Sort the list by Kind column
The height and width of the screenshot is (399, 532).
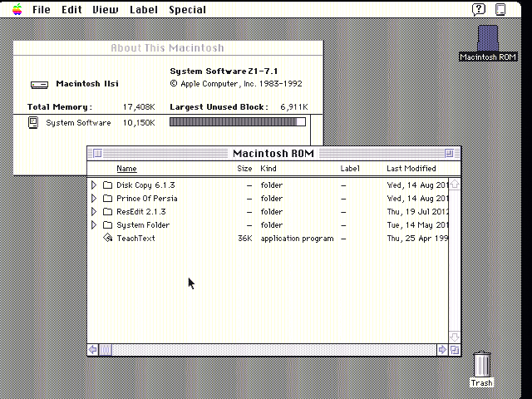(268, 168)
